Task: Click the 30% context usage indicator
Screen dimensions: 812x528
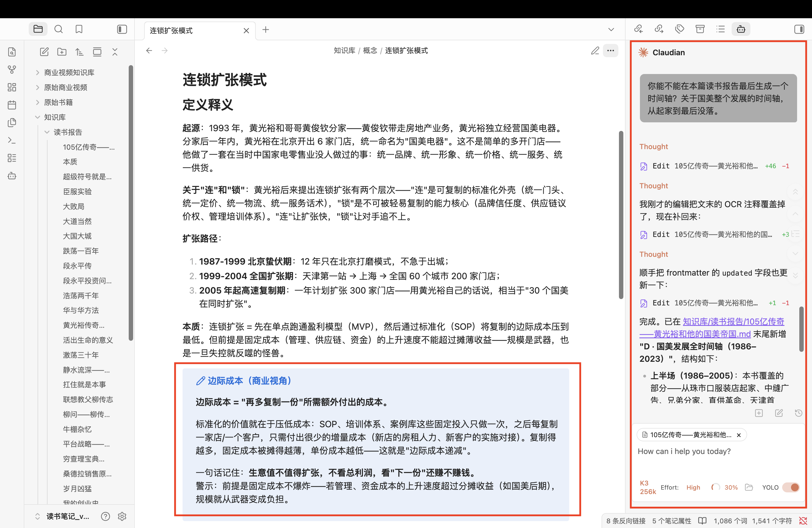Action: click(x=725, y=487)
